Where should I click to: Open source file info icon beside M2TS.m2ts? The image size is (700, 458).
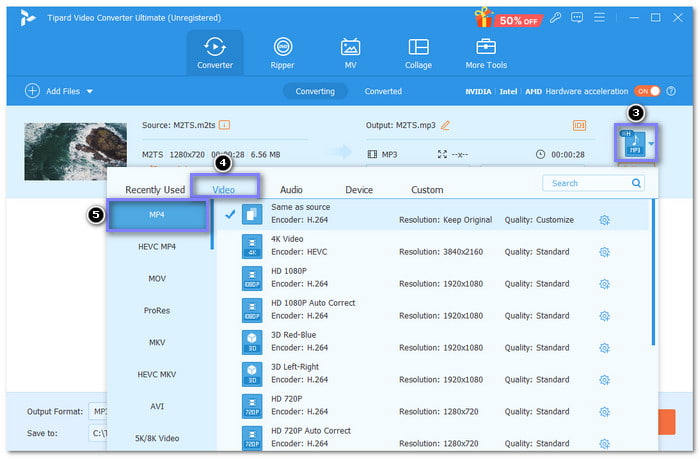pos(225,125)
